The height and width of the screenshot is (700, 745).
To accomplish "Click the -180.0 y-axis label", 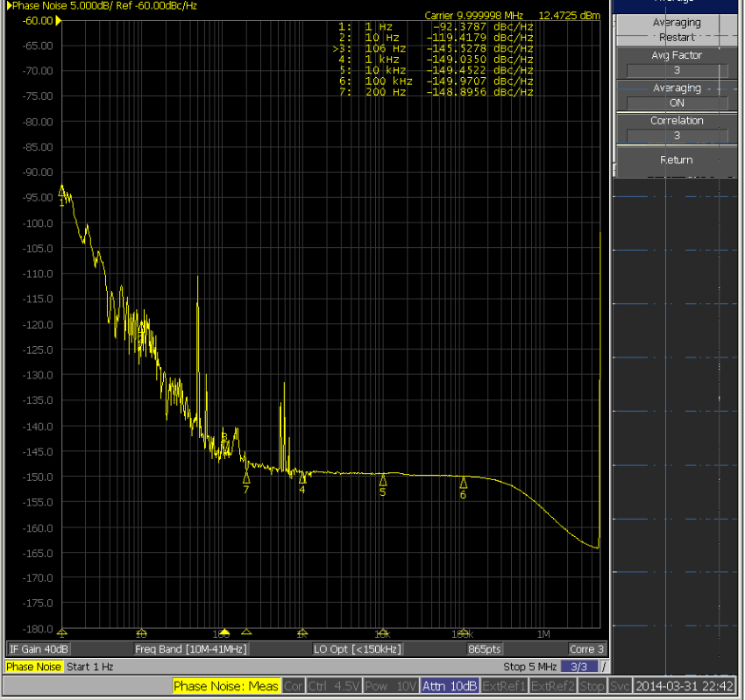I will tap(38, 629).
